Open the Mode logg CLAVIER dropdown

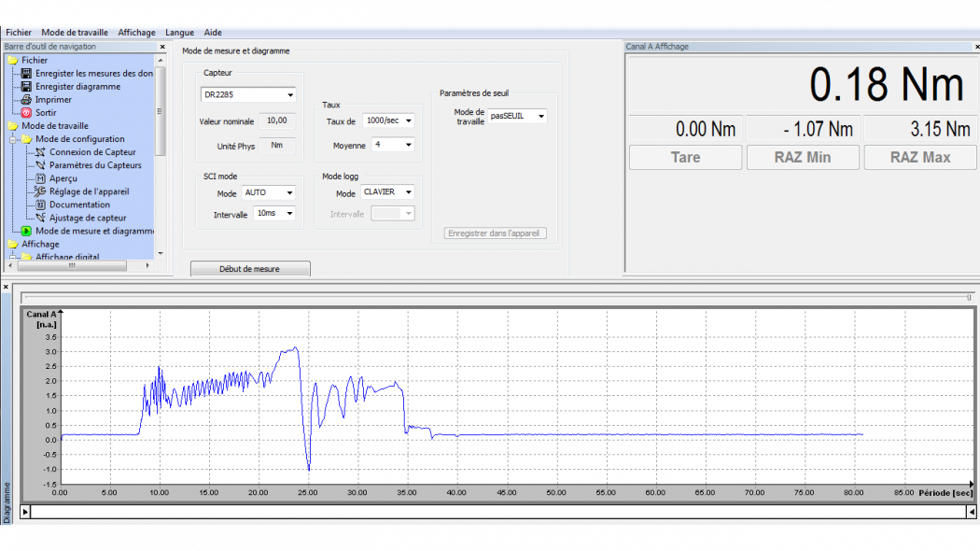coord(409,192)
